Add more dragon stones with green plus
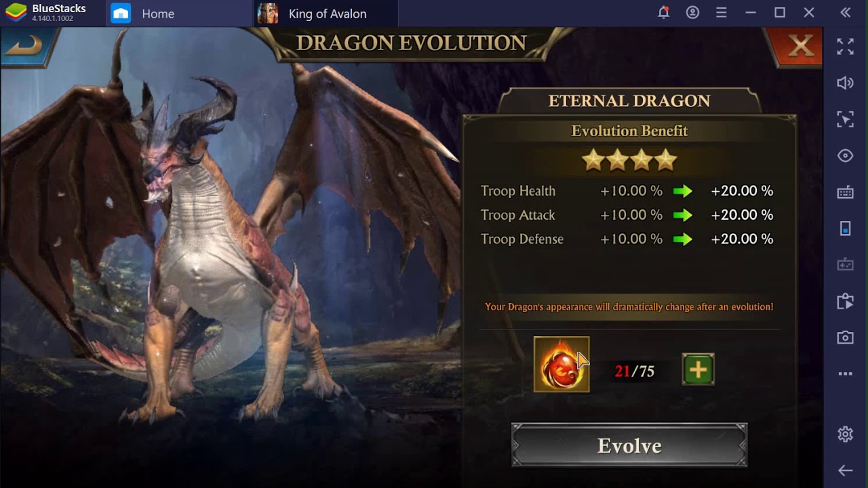868x488 pixels. point(698,369)
